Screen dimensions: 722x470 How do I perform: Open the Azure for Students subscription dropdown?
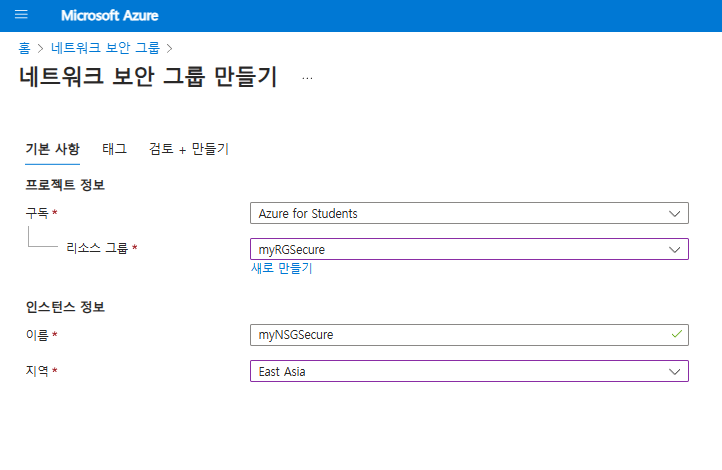[460, 213]
